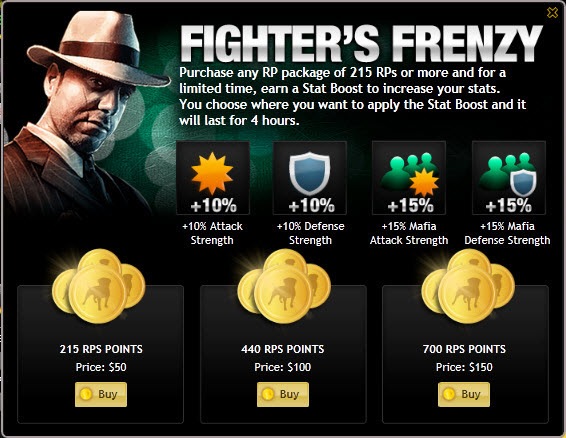Click the Price: $100 text
This screenshot has height=438, width=566.
pos(283,367)
